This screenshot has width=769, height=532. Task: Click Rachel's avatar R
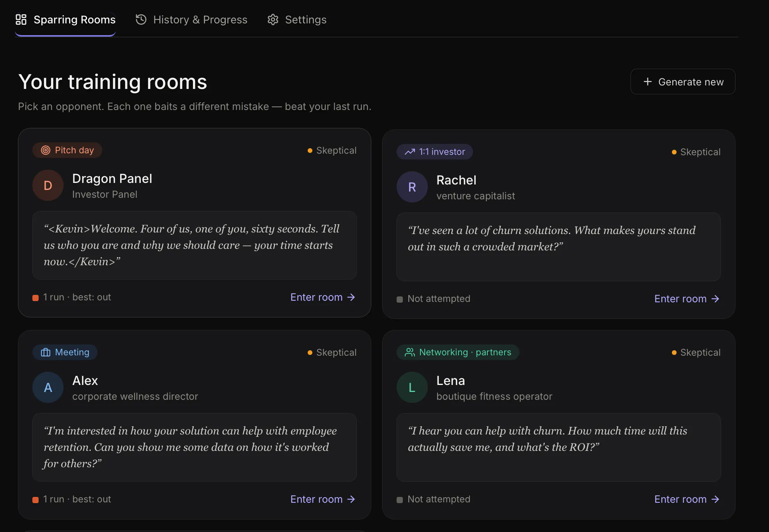click(412, 187)
